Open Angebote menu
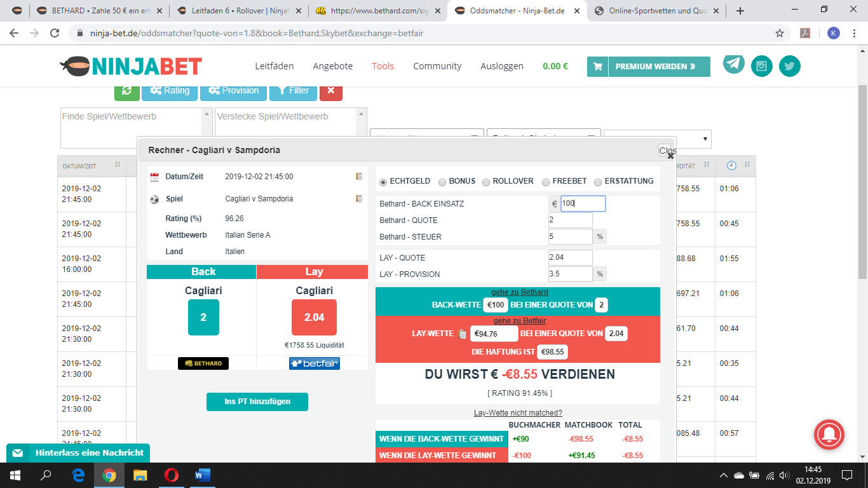The width and height of the screenshot is (868, 488). (x=333, y=66)
